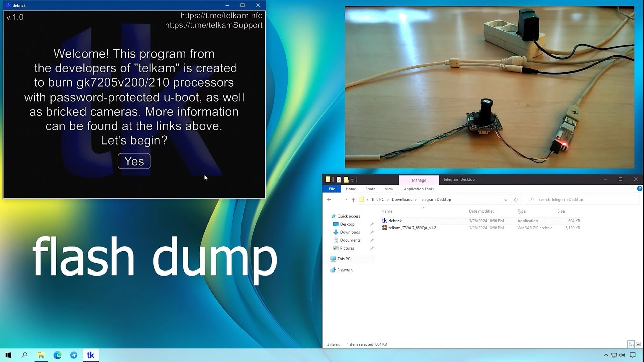This screenshot has height=362, width=644.
Task: Open Explorer help question mark
Action: point(640,189)
